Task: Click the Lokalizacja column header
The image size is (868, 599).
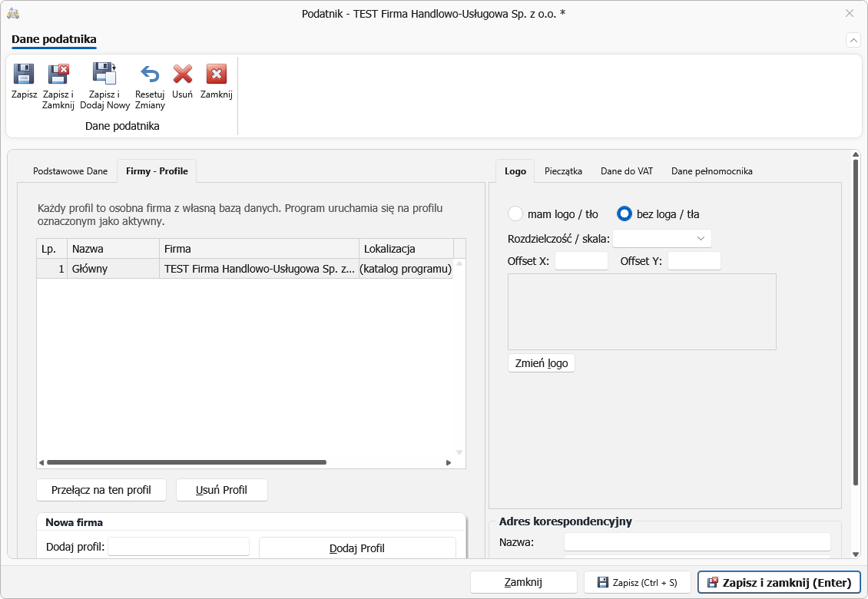Action: (x=406, y=249)
